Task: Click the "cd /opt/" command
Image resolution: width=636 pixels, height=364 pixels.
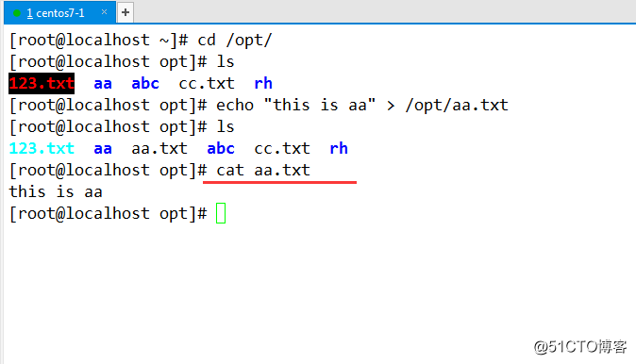Action: point(235,41)
